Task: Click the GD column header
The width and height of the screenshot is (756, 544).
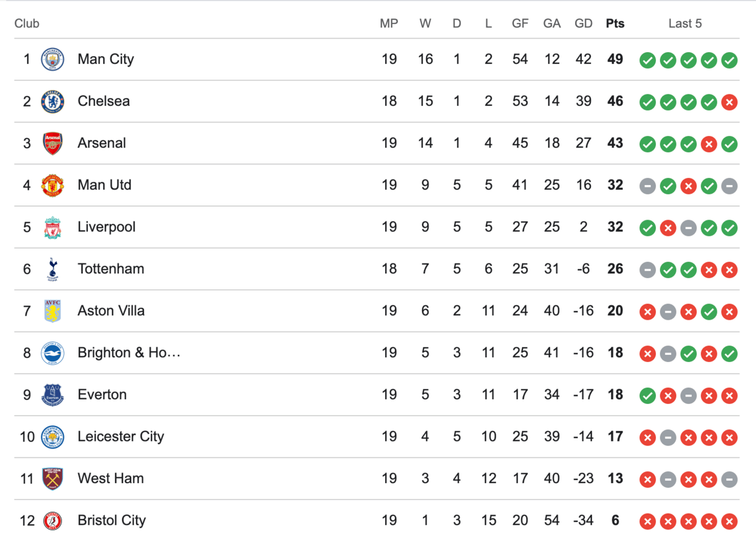Action: (x=583, y=23)
